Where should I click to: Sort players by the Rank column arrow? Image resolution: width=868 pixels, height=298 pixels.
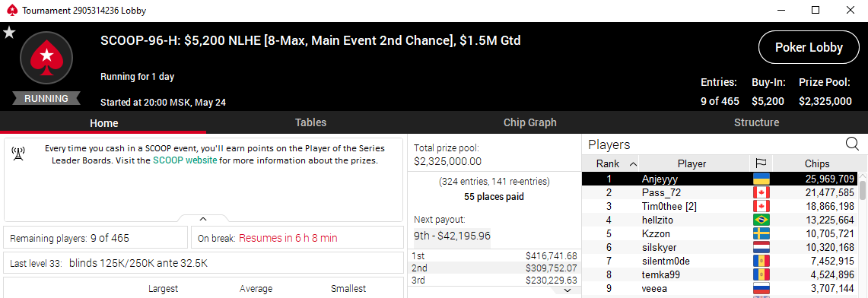tap(633, 163)
